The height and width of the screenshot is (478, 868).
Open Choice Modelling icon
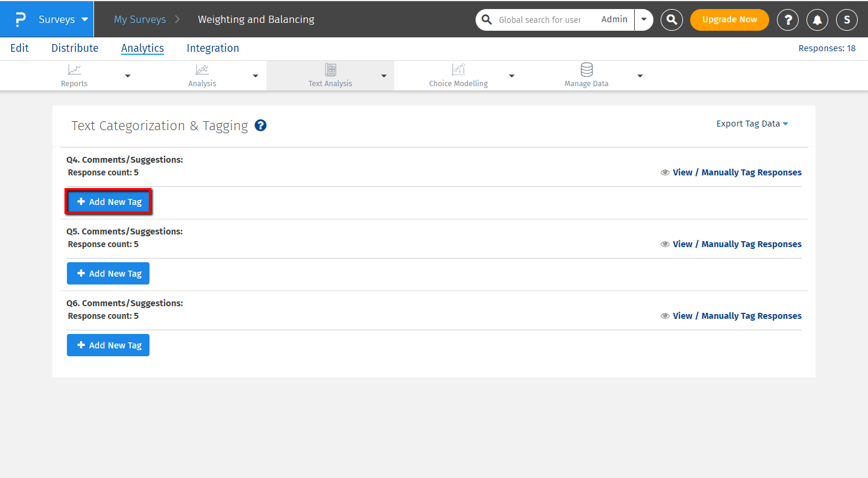tap(458, 70)
